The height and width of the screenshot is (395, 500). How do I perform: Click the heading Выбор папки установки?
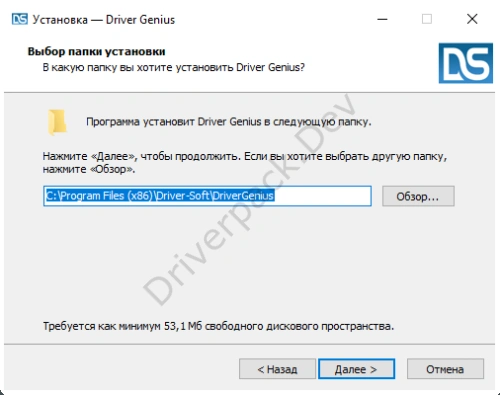click(96, 52)
